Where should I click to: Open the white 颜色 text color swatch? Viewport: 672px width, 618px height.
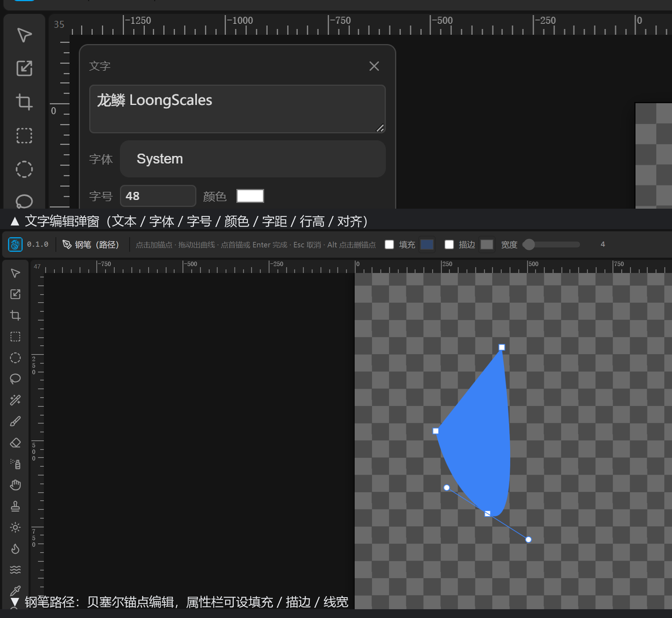click(250, 196)
